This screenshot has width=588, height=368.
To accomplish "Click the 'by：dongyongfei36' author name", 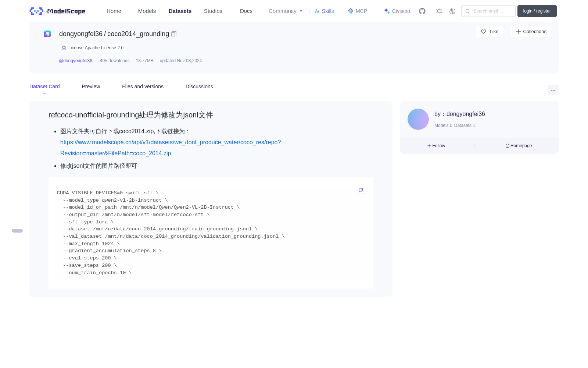I will point(460,114).
